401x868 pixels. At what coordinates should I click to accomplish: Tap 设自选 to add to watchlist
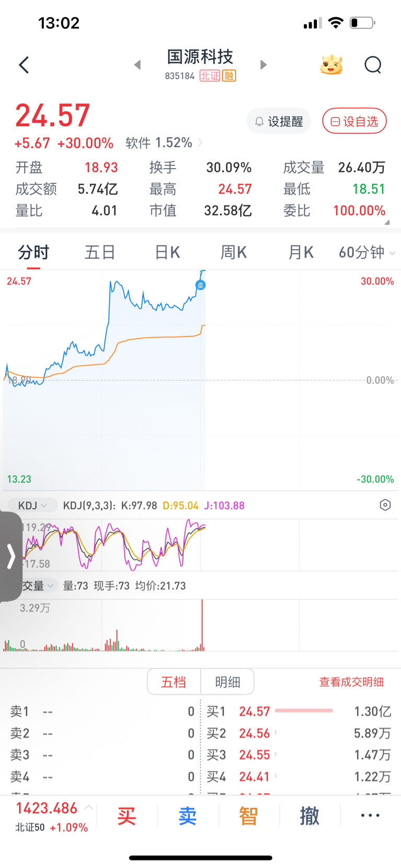(x=355, y=121)
